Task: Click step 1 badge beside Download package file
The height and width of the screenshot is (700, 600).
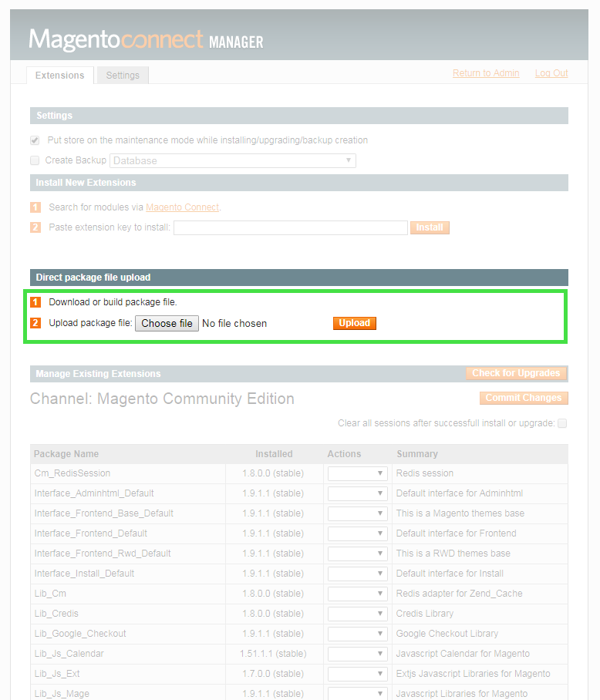Action: (35, 302)
